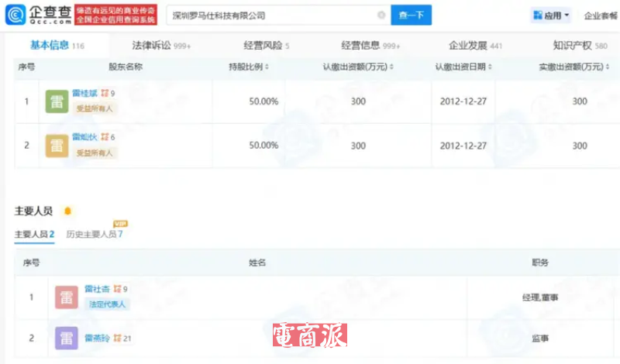Open the green 雷 avatar for 雷桂斌
Screen dimensions: 620x364
tap(57, 101)
